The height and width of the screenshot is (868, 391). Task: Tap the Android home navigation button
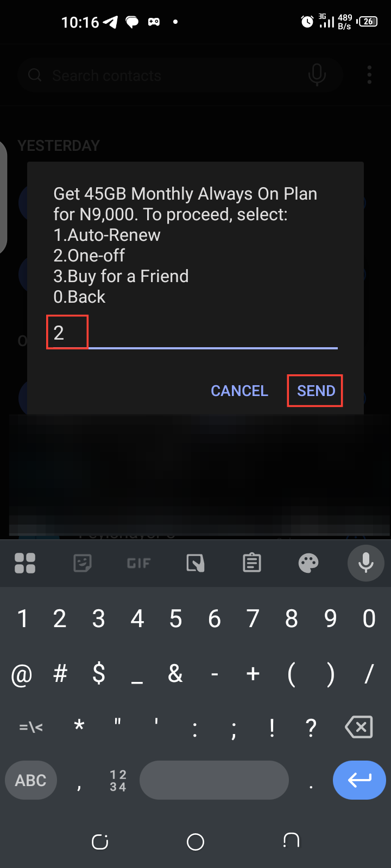pyautogui.click(x=195, y=841)
